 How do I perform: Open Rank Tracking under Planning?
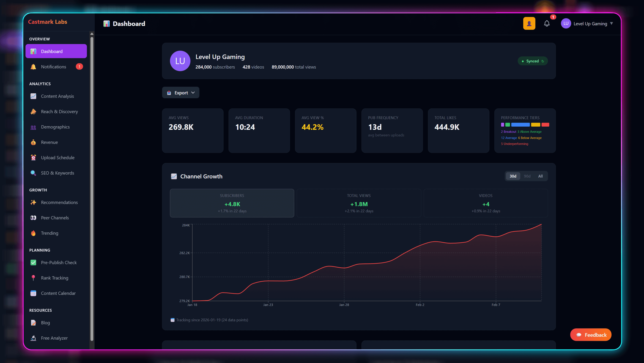click(x=55, y=278)
